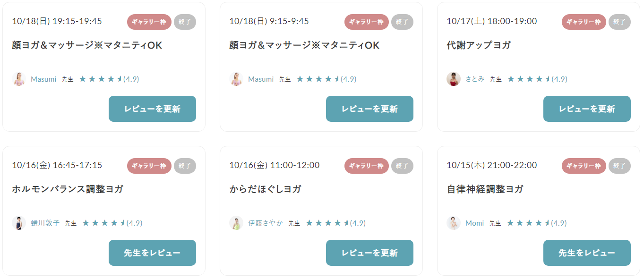Click 先生をレビュー for ホルモンバランス調整ヨガ
The image size is (644, 279).
pyautogui.click(x=152, y=253)
